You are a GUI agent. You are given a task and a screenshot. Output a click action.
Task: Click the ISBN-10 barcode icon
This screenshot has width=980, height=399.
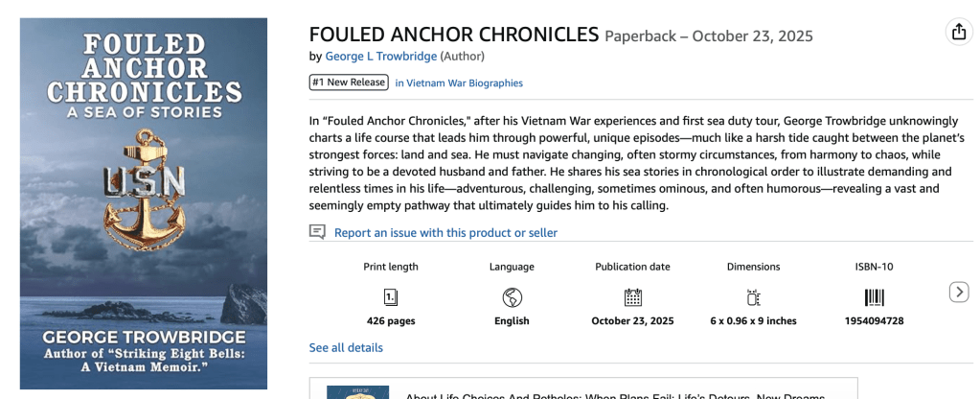click(874, 296)
